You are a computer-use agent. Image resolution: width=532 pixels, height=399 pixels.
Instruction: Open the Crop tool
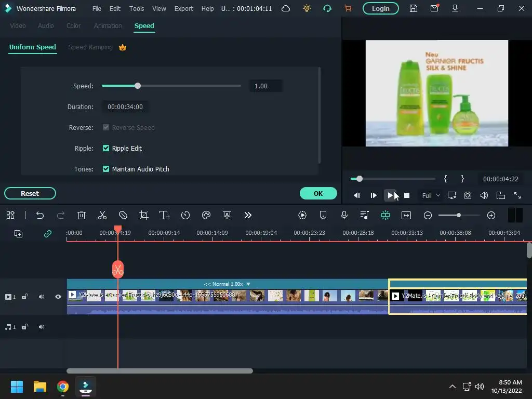(144, 215)
